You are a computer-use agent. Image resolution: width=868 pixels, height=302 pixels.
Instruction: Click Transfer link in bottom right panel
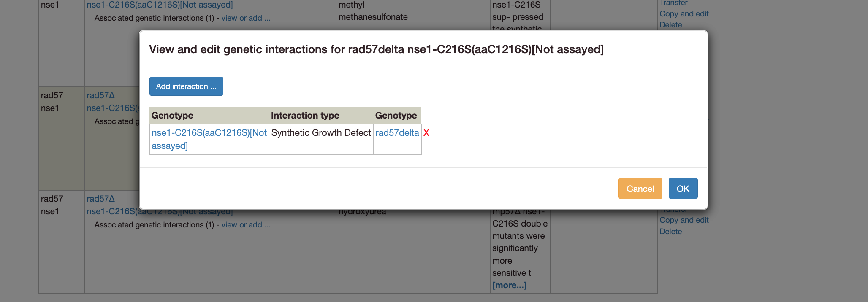(673, 210)
